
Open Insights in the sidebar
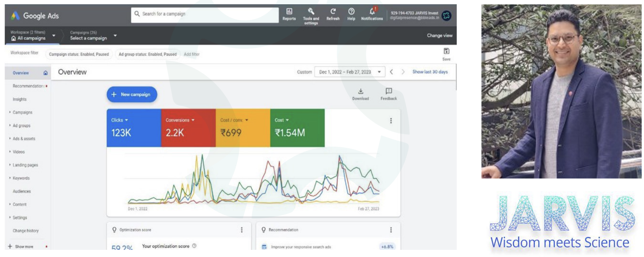[x=20, y=100]
